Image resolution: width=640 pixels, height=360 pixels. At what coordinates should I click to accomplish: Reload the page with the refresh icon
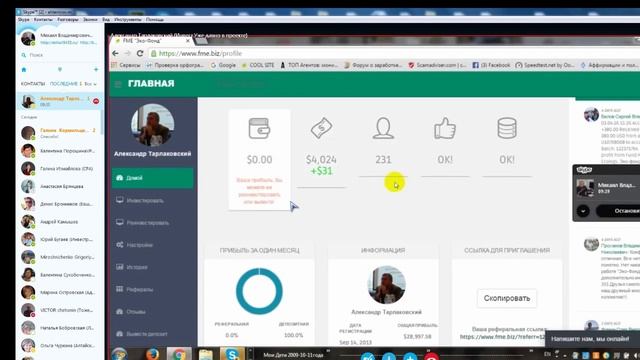tap(140, 53)
